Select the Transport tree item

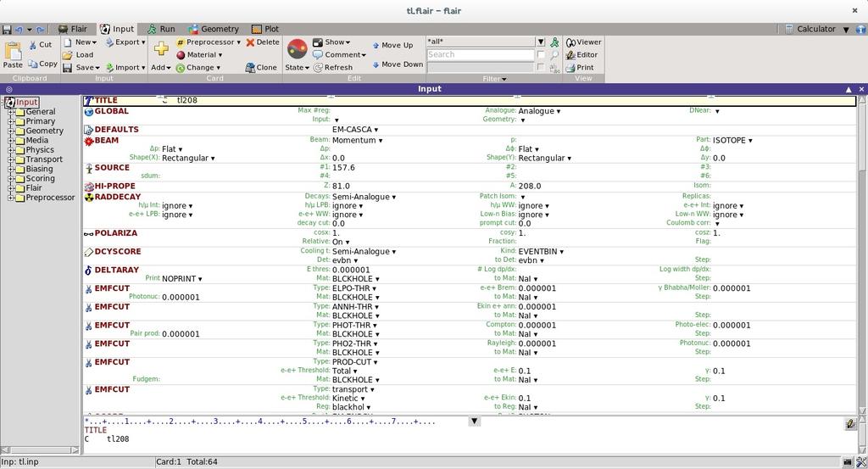[x=44, y=159]
